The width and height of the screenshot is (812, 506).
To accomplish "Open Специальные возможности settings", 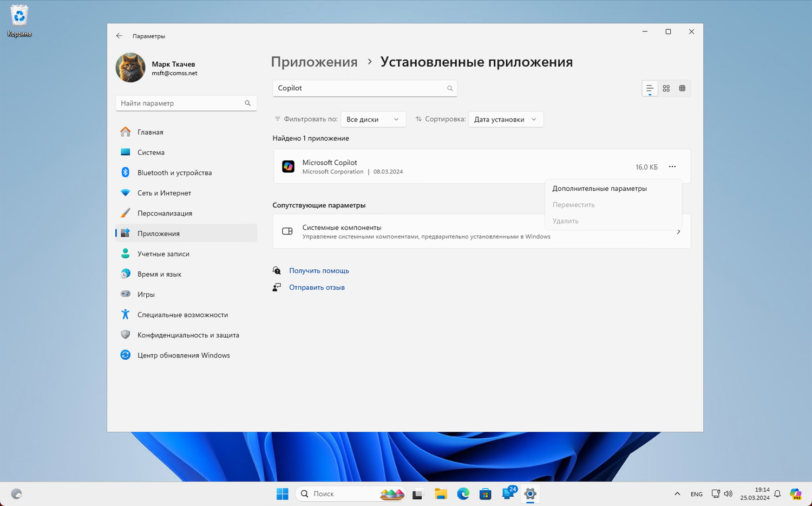I will point(186,315).
